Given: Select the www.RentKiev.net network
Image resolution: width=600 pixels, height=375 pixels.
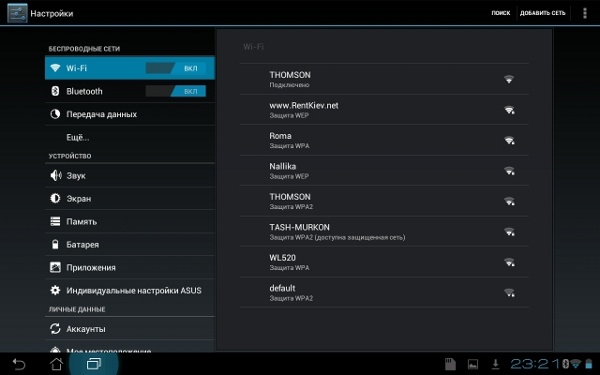Looking at the screenshot, I should coord(384,110).
